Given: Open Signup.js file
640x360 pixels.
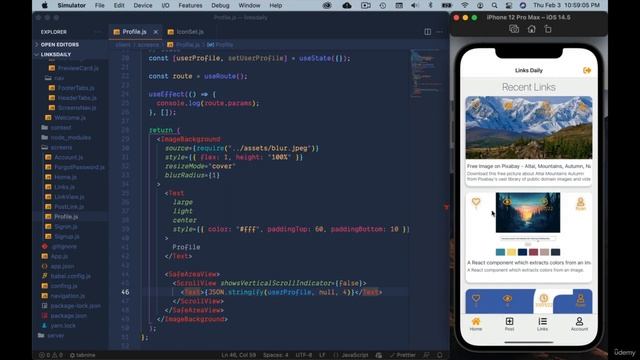Looking at the screenshot, I should [67, 236].
